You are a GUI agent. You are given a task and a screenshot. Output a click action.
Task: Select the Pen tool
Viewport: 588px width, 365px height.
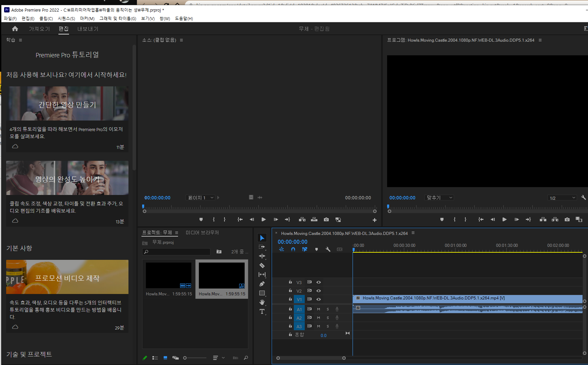click(x=262, y=284)
